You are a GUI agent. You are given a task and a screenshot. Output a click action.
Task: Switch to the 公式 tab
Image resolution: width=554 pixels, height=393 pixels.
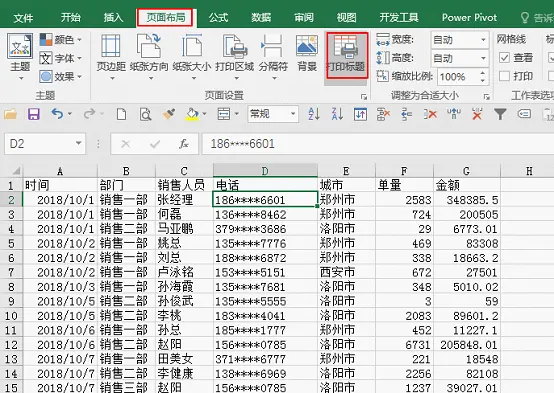(218, 18)
